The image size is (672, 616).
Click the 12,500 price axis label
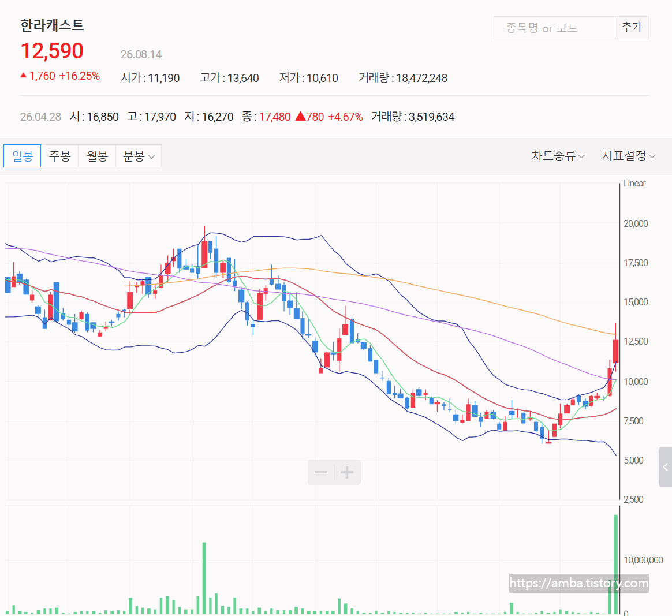click(636, 342)
